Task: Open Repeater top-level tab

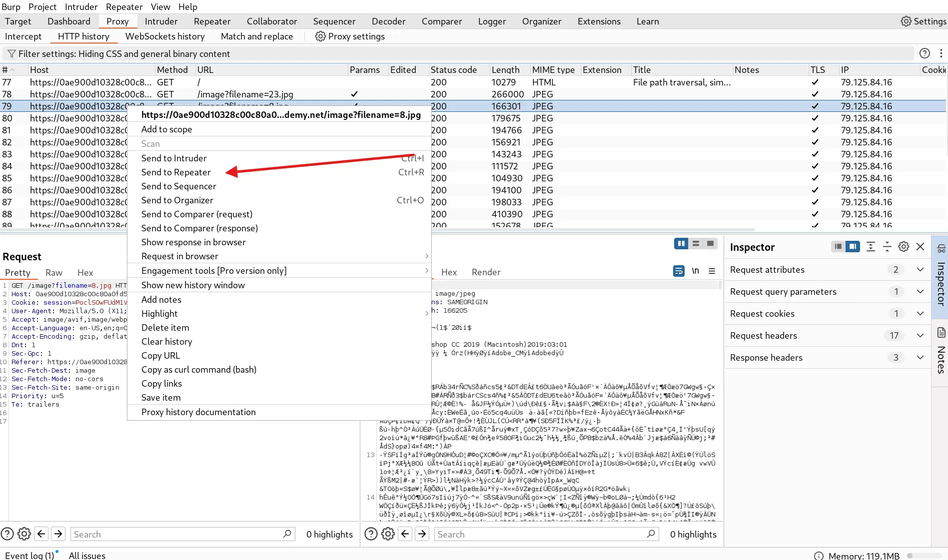Action: point(212,21)
